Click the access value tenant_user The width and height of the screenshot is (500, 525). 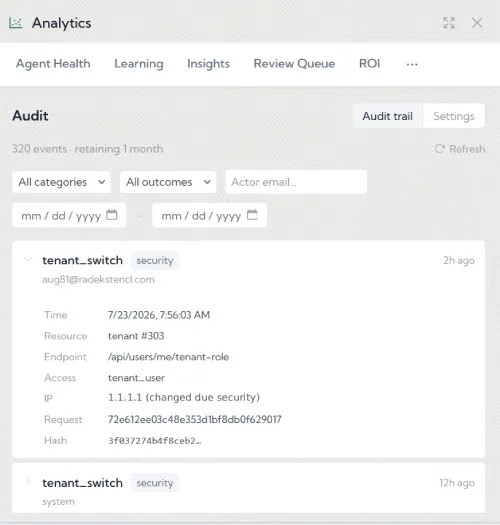pyautogui.click(x=136, y=378)
